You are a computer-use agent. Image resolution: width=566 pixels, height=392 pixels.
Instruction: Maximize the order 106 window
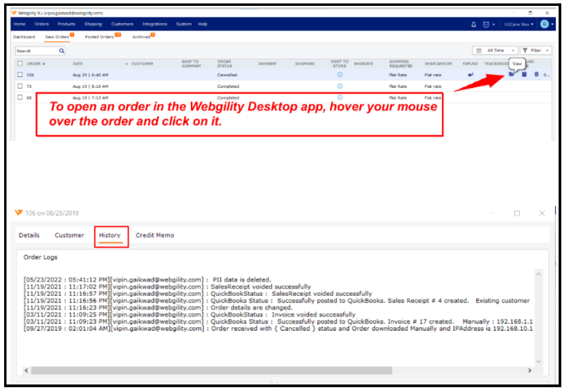(x=517, y=213)
